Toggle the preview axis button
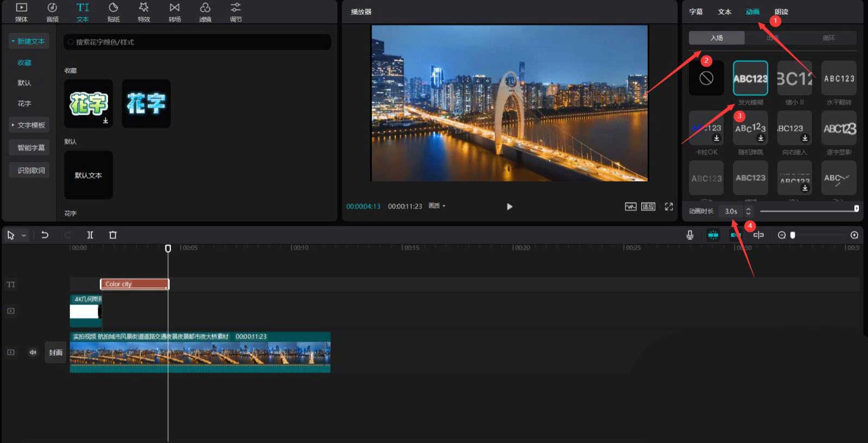The height and width of the screenshot is (443, 868). (x=758, y=235)
